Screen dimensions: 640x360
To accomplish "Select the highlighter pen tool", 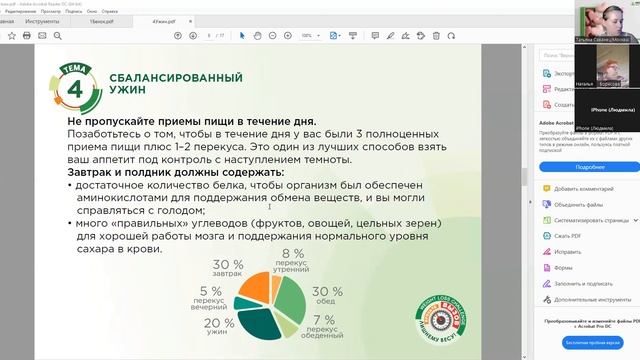I will pyautogui.click(x=390, y=36).
